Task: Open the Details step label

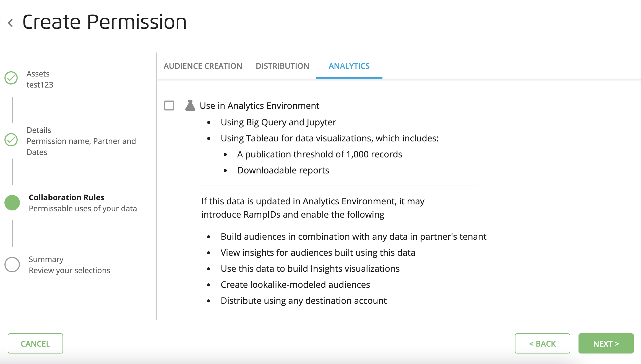Action: 39,130
